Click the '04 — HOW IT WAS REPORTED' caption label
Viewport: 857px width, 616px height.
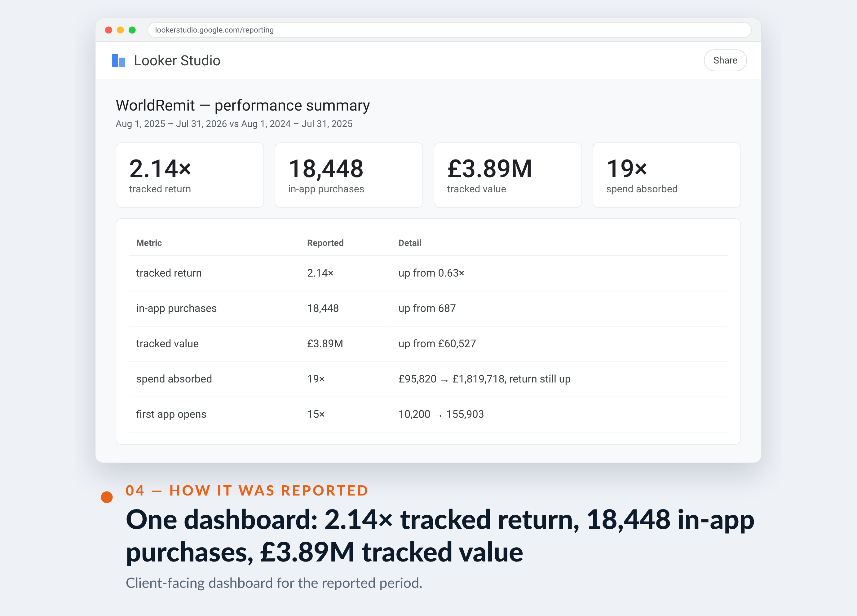coord(247,491)
